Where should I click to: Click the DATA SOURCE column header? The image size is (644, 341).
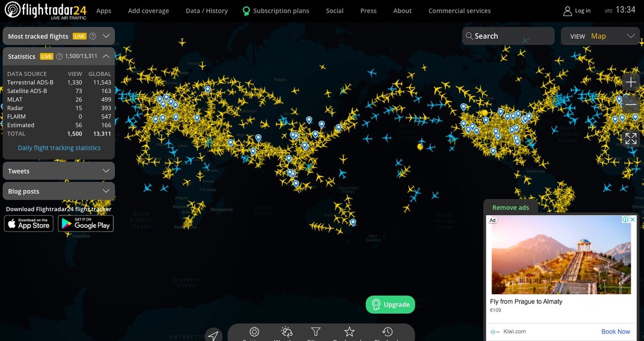[x=27, y=74]
